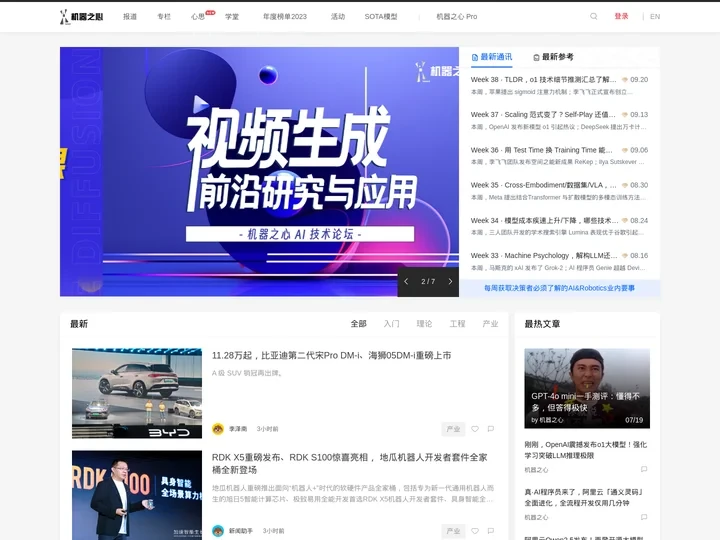The height and width of the screenshot is (540, 720).
Task: Filter latest articles by 理论
Action: tap(424, 324)
